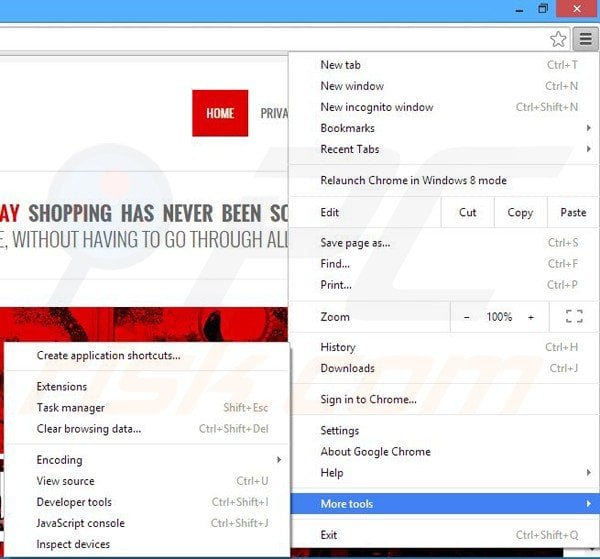Viewport: 600px width, 559px height.
Task: Click the Copy button in Edit row
Action: coord(520,212)
